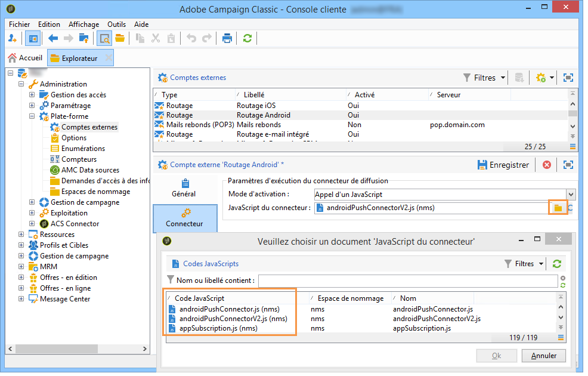
Task: Click the back navigation arrow in toolbar
Action: pyautogui.click(x=53, y=38)
